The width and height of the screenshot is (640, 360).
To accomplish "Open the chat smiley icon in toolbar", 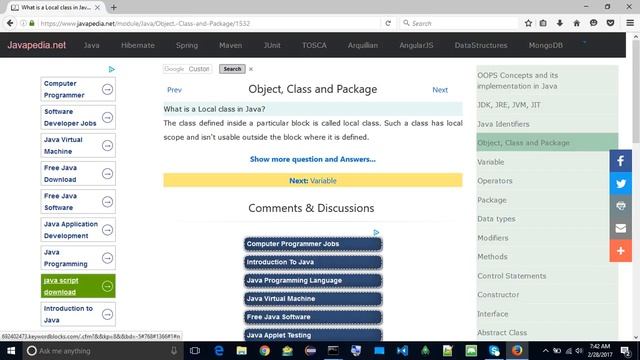I will [x=593, y=23].
